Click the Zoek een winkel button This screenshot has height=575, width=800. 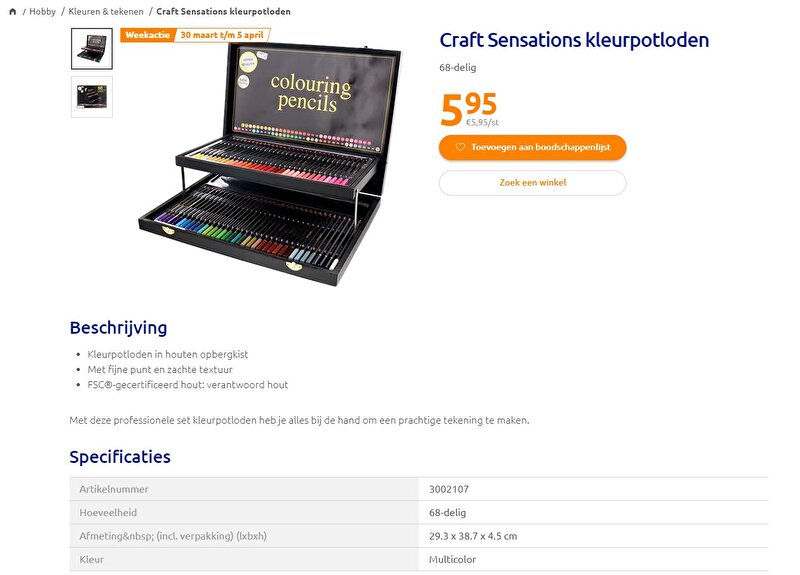click(x=532, y=183)
